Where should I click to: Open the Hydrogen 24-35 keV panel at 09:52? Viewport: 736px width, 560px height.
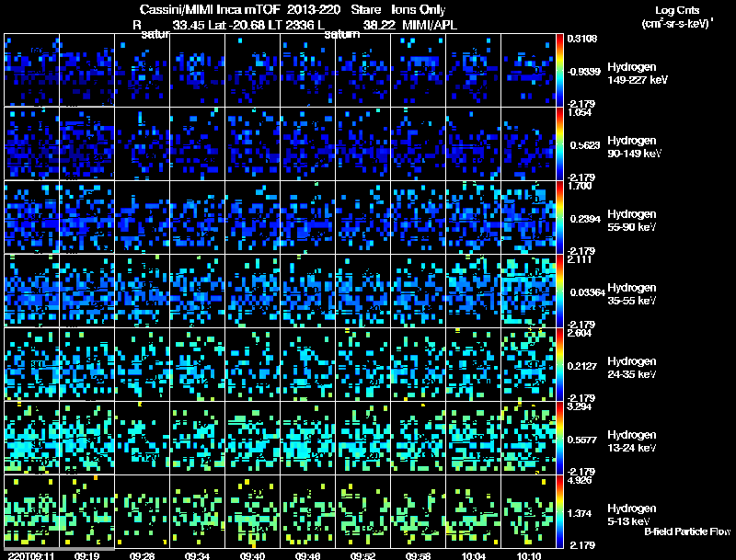[x=362, y=364]
